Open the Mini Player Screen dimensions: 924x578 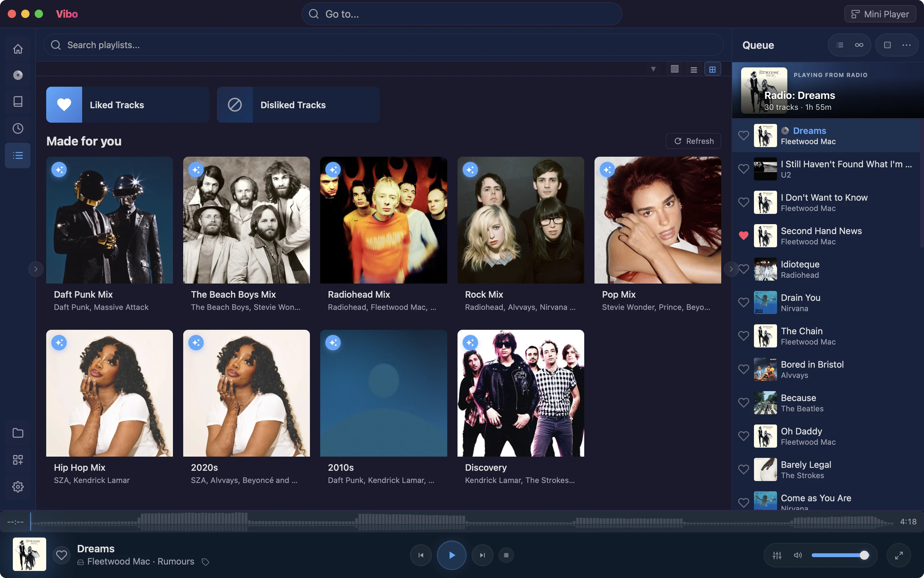tap(880, 14)
